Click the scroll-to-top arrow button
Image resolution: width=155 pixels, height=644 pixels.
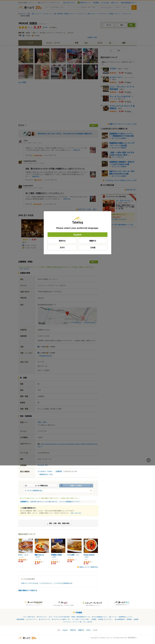pos(148,460)
